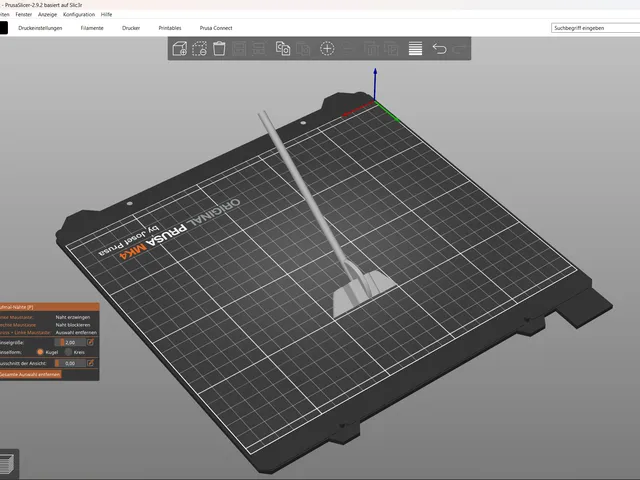640x480 pixels.
Task: Select Kreis brush shape radio button
Action: pyautogui.click(x=68, y=352)
